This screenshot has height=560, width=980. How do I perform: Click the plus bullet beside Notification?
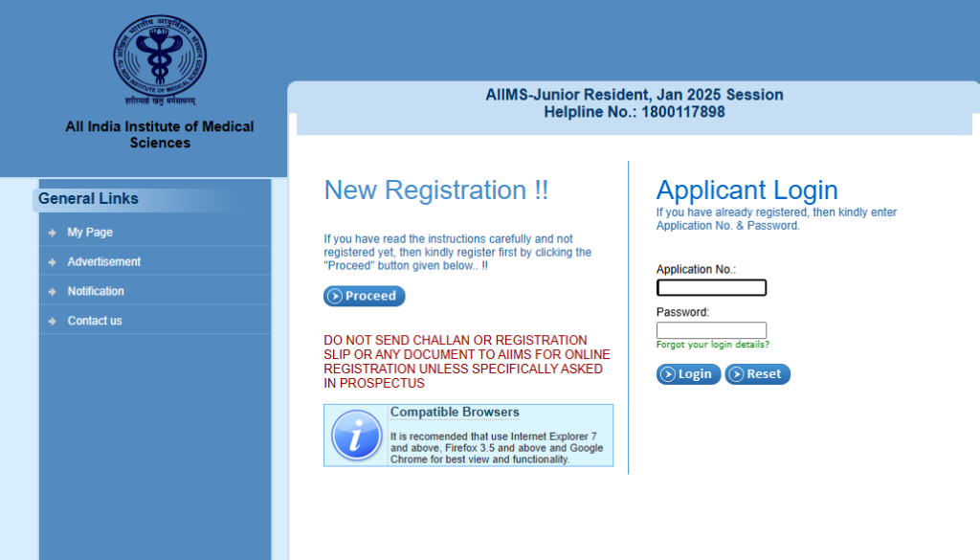[52, 291]
